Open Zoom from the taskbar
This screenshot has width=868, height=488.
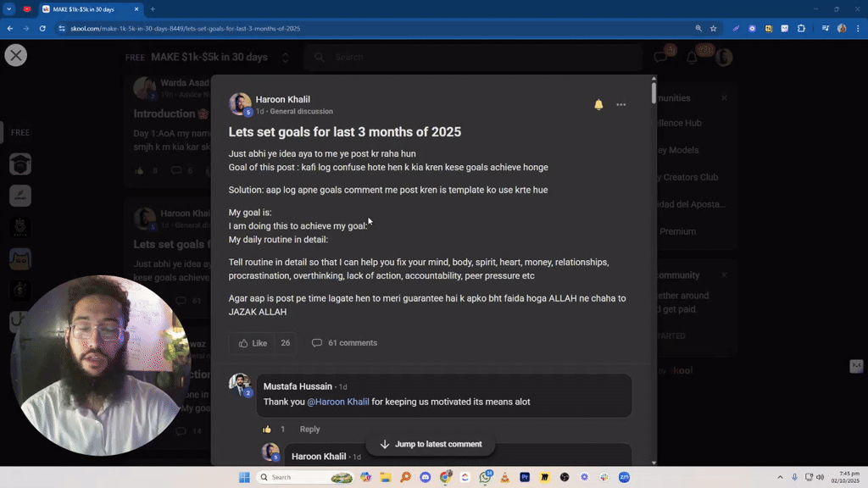(x=624, y=477)
